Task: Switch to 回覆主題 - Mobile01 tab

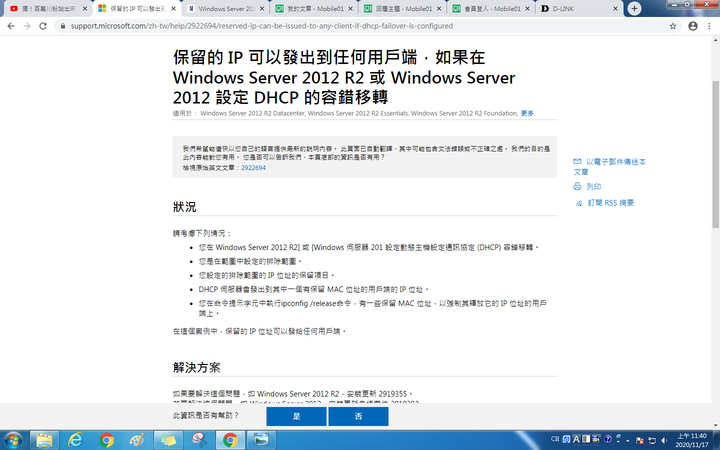Action: [403, 8]
